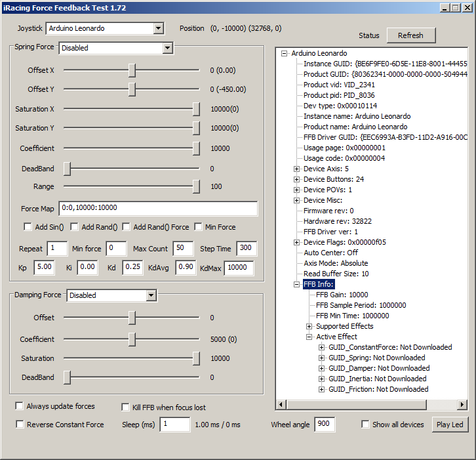This screenshot has width=476, height=460.
Task: Select Axis Mode: Absolute row
Action: click(336, 263)
